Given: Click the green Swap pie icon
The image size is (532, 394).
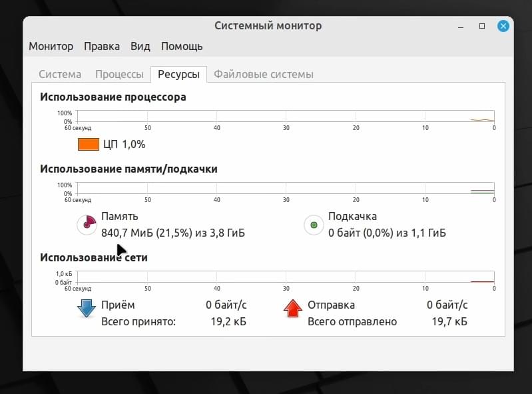Looking at the screenshot, I should tap(314, 225).
